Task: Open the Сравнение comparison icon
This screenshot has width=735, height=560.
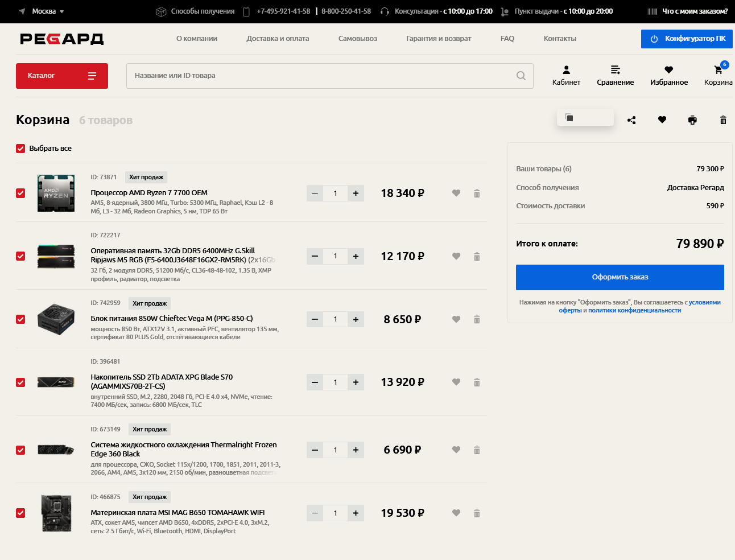Action: (615, 75)
